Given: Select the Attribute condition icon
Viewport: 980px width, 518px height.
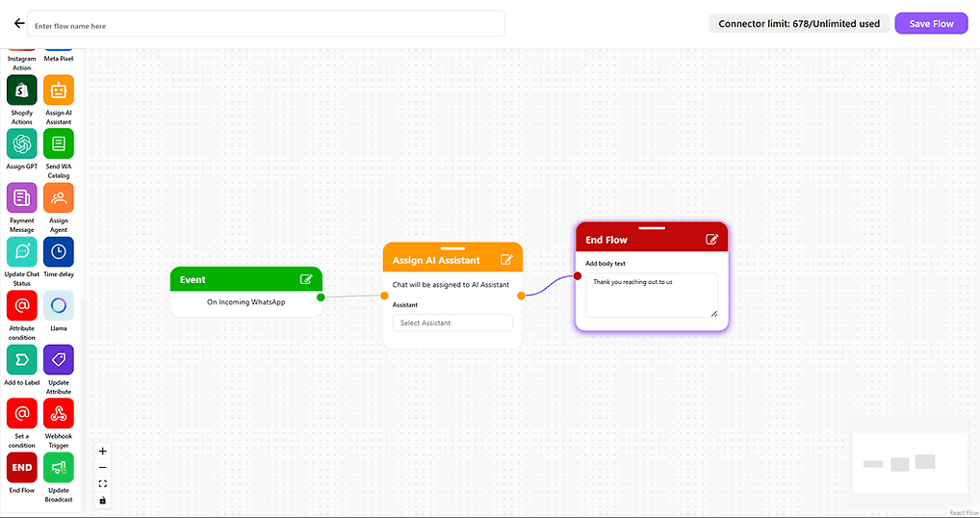Looking at the screenshot, I should coord(22,305).
